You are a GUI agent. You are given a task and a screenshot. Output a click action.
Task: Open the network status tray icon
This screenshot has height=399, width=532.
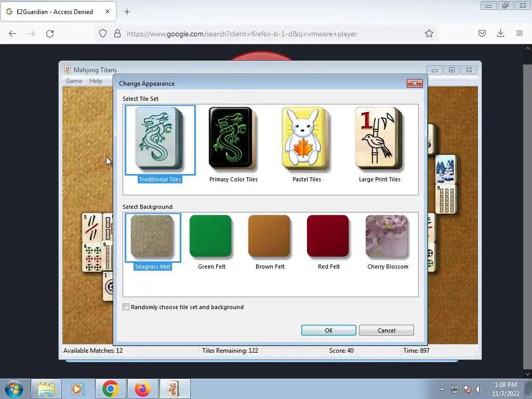point(454,389)
